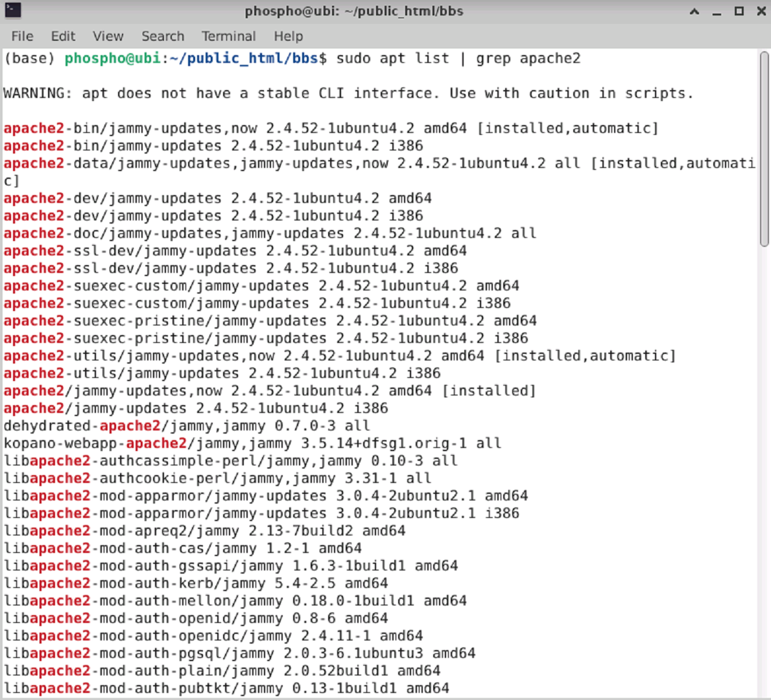
Task: Open the Search menu
Action: [163, 36]
